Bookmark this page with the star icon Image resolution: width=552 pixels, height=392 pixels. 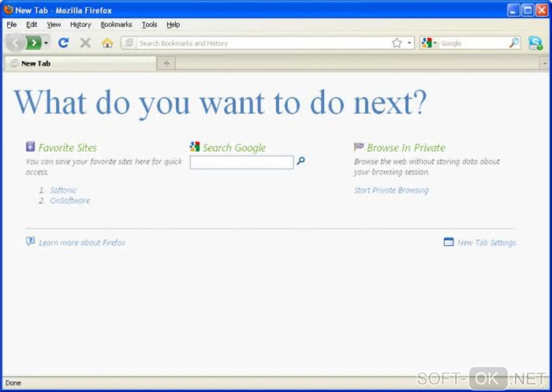tap(397, 43)
